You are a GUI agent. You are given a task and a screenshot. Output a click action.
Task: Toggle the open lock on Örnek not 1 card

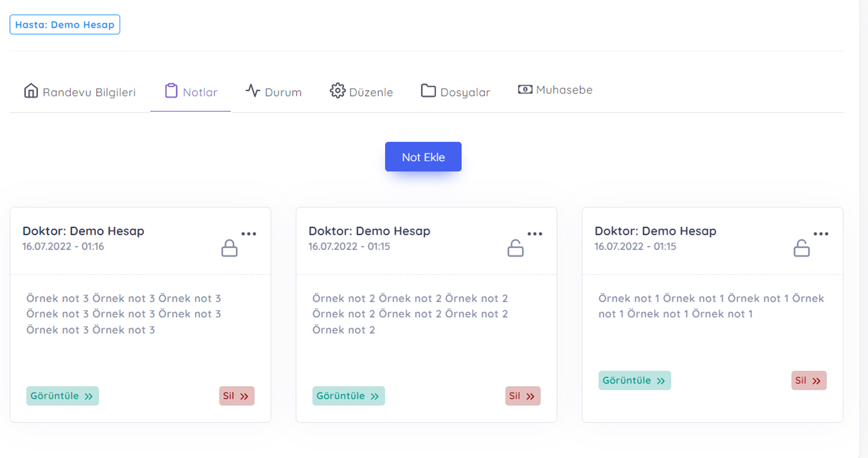click(801, 248)
